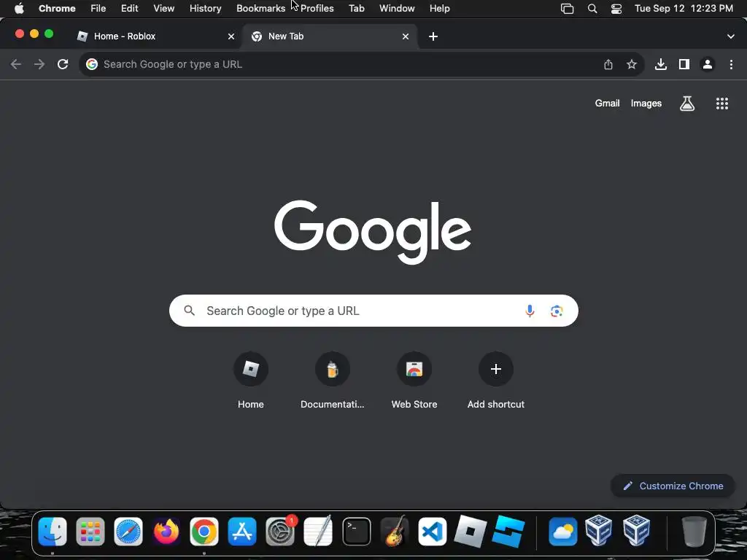Open the Trash in the Dock
747x560 pixels.
point(694,532)
